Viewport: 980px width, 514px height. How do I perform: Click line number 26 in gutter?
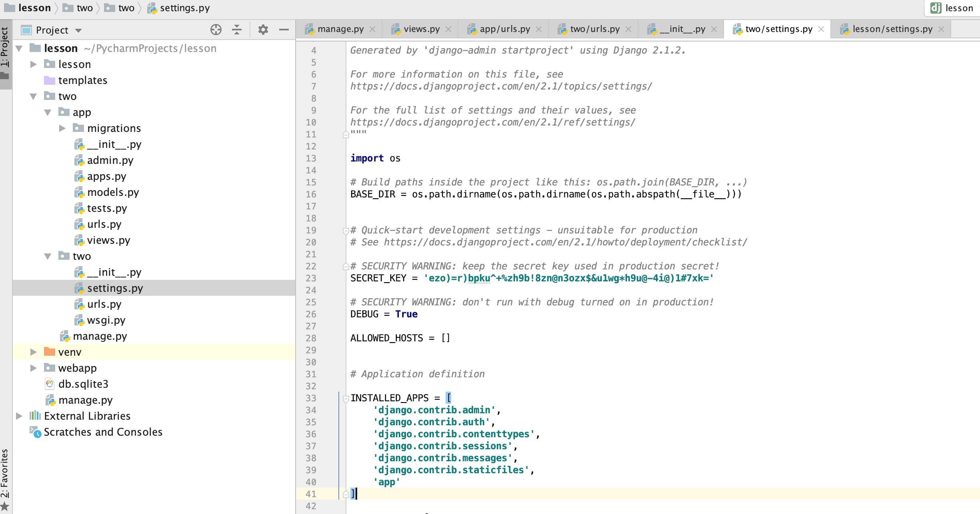click(311, 314)
